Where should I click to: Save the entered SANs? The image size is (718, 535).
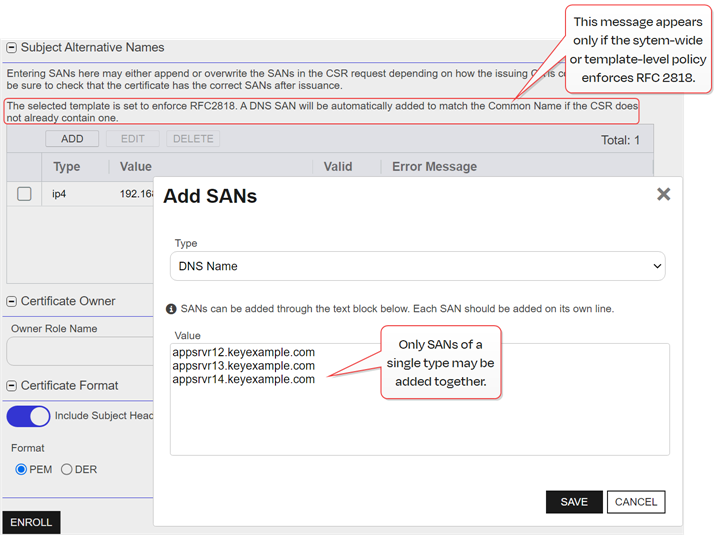(574, 502)
